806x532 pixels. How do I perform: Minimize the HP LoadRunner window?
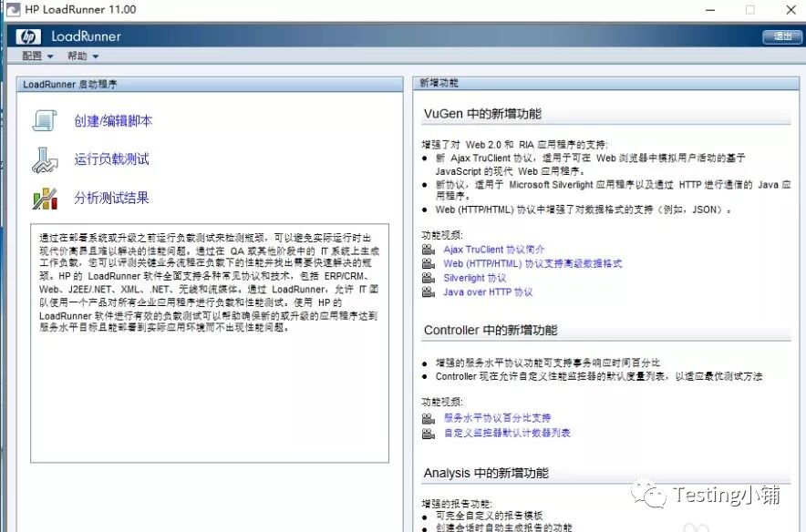pos(710,10)
